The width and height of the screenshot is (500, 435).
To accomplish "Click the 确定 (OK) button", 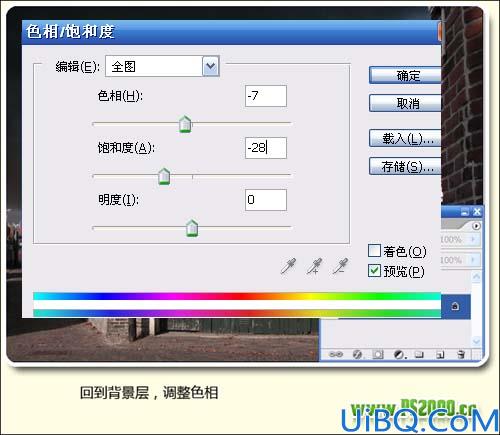I will point(405,75).
